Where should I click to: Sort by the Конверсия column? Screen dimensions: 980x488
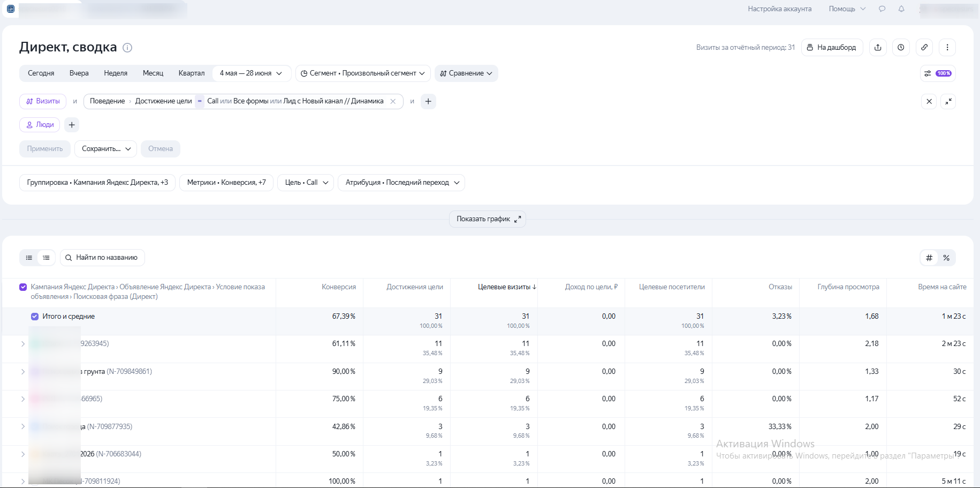(339, 287)
